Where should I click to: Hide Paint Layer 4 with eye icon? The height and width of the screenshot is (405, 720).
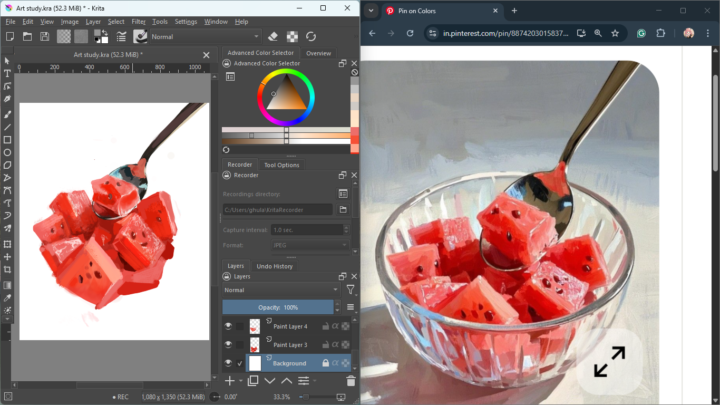(228, 326)
